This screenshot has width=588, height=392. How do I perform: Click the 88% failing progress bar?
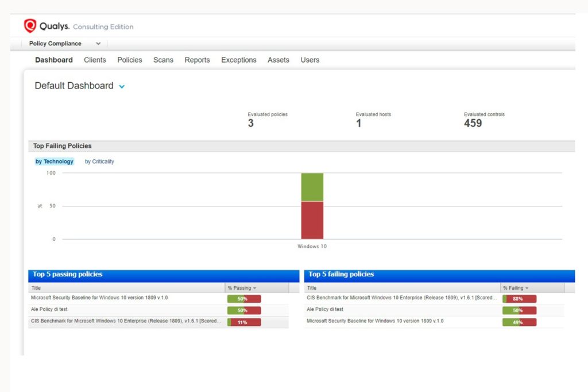point(519,299)
